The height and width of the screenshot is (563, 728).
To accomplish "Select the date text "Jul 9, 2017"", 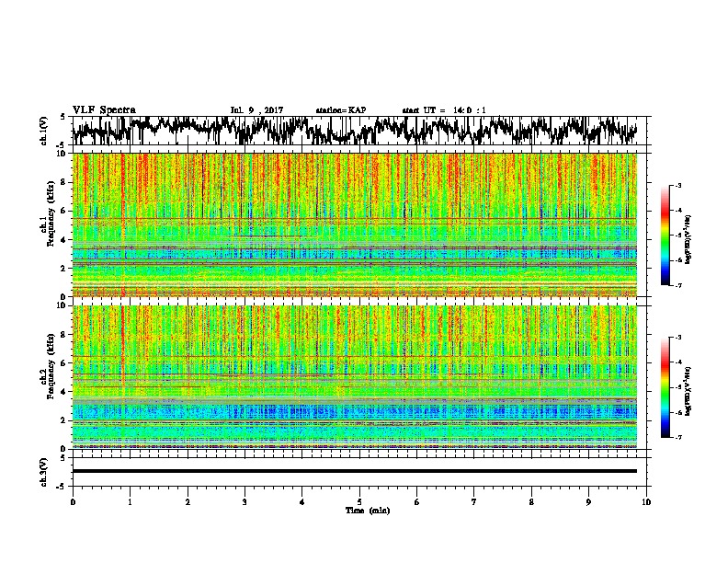I will 256,110.
